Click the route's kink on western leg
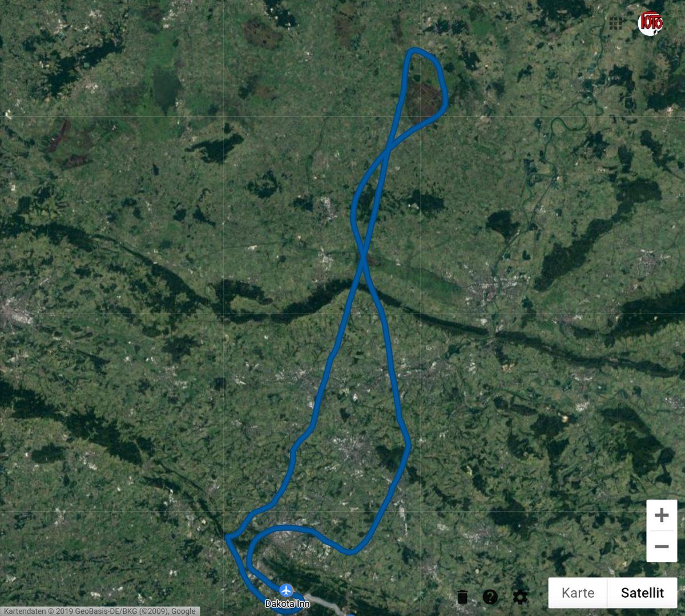 click(x=295, y=449)
